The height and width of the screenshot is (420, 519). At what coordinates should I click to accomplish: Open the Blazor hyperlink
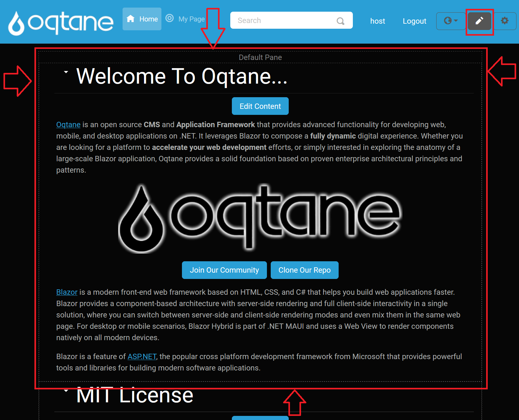pyautogui.click(x=67, y=292)
